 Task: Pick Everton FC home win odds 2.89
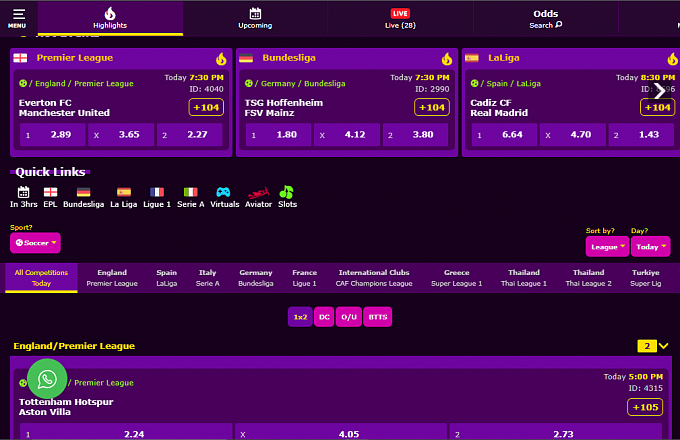click(x=52, y=135)
